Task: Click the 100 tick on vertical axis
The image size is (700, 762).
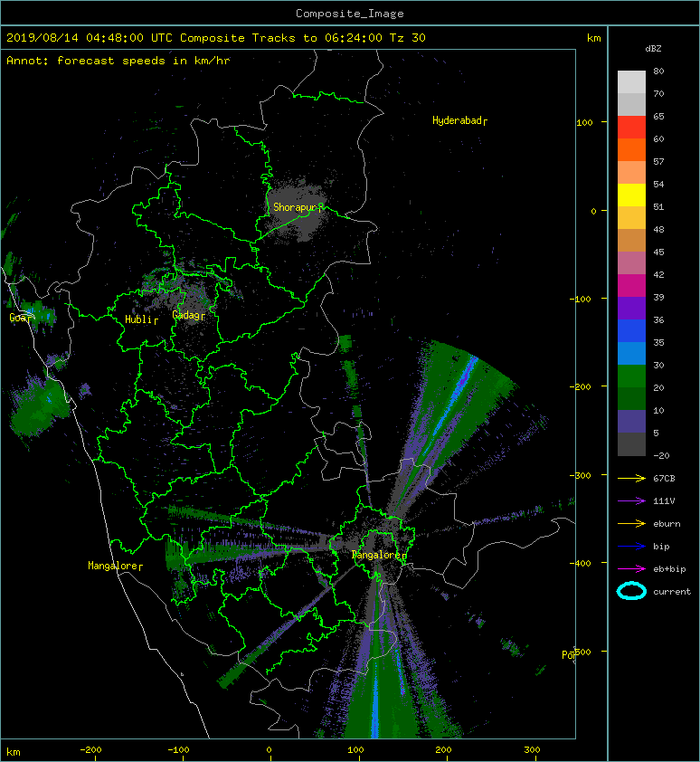Action: 584,122
